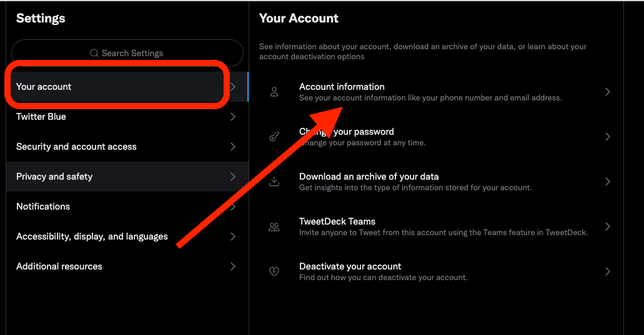Select the Twitter Blue menu entry
Screen dimensions: 644x335
127,117
